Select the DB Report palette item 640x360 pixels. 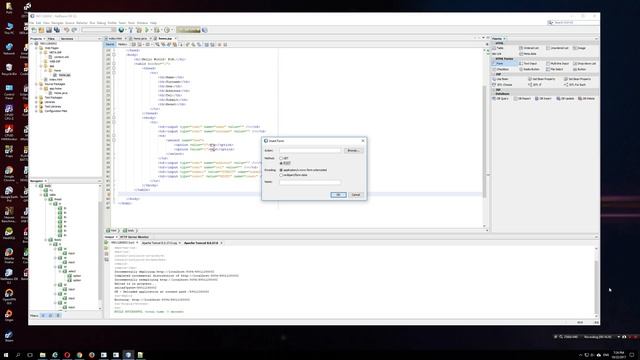523,99
